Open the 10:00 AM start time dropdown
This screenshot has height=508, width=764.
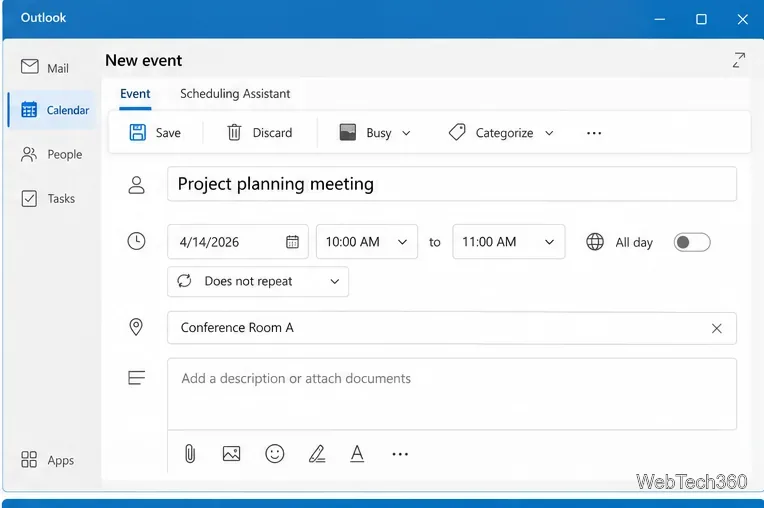(x=367, y=242)
